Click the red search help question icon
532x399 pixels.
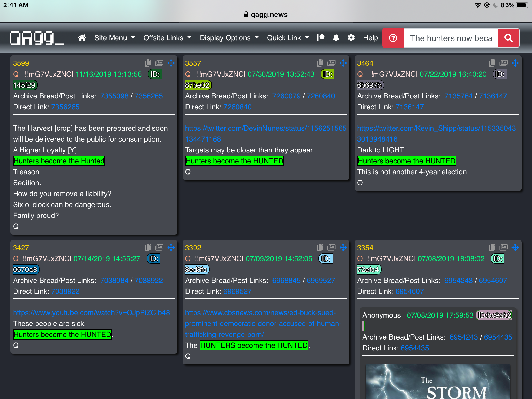[x=393, y=38]
